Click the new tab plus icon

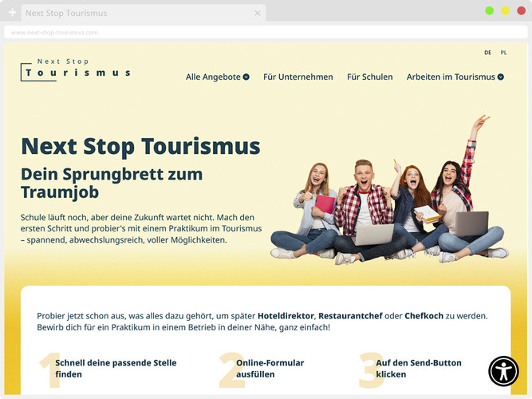[x=12, y=14]
